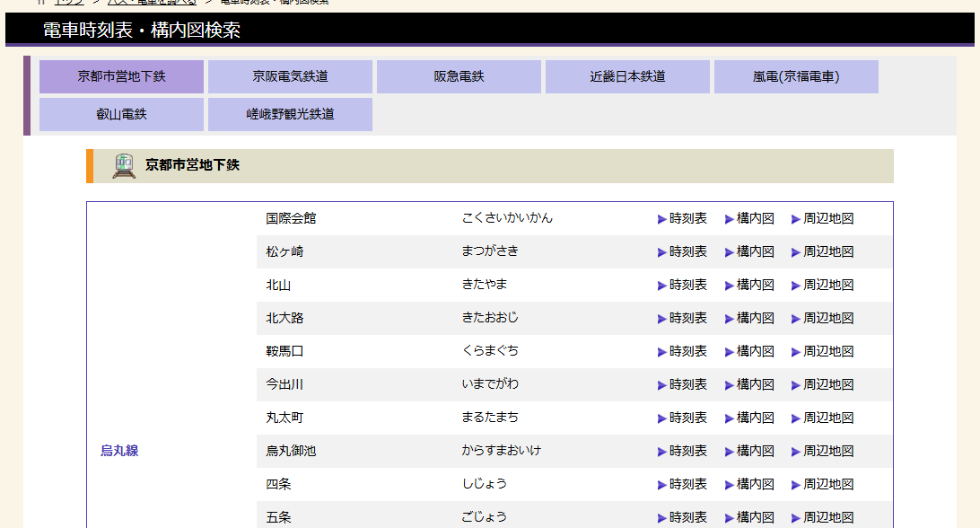Show 構内図 for 北大路 station

click(x=749, y=318)
